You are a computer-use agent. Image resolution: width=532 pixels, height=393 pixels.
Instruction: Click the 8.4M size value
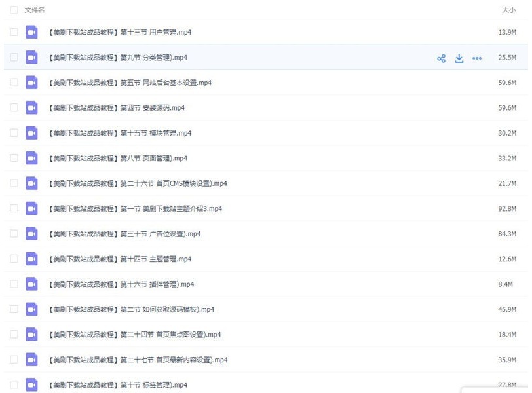click(506, 284)
